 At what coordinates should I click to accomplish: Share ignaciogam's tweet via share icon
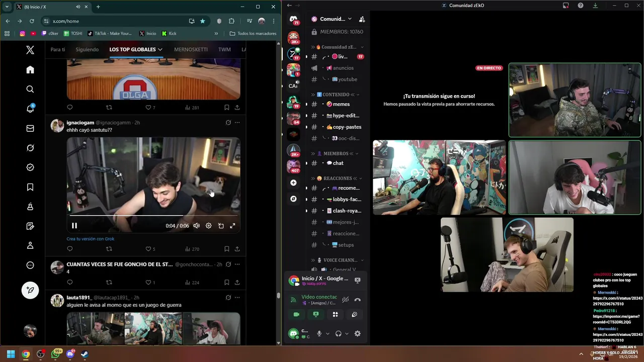click(x=237, y=249)
